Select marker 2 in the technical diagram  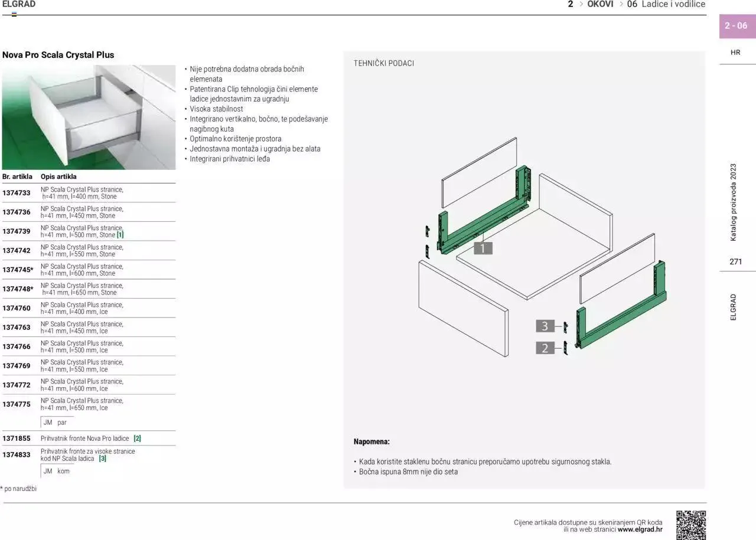point(544,348)
